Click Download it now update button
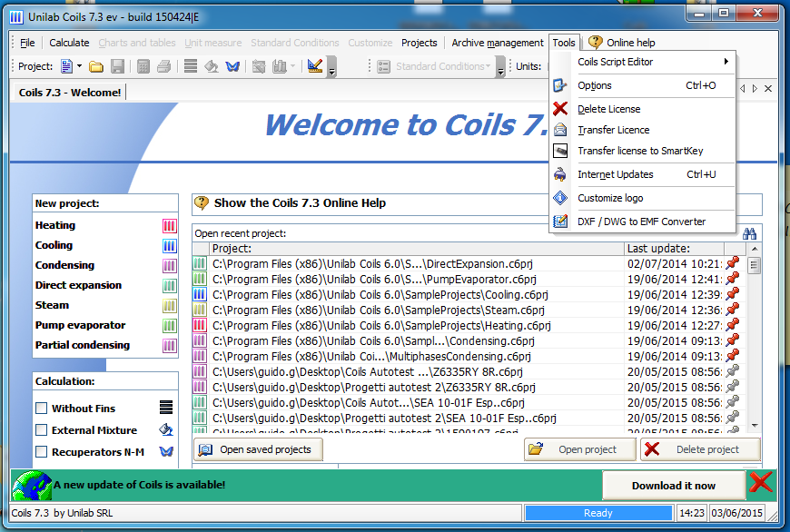Screen dimensions: 790x532 click(674, 486)
